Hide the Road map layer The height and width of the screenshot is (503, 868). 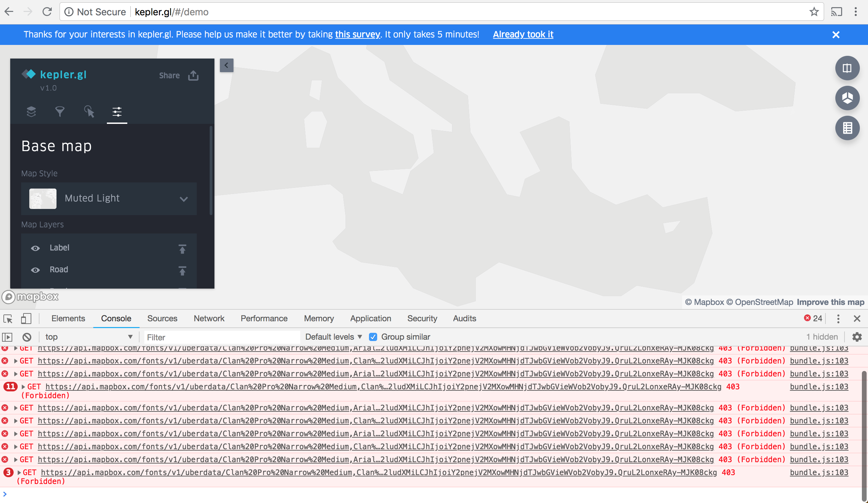[36, 270]
